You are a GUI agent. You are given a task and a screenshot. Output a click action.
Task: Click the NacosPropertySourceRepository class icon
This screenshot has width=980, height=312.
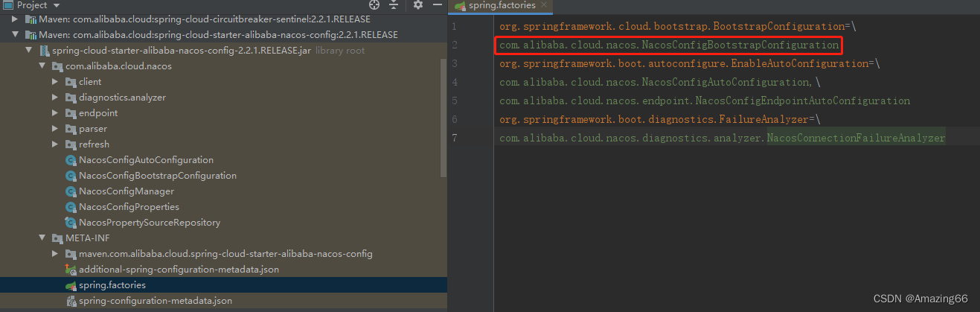click(71, 223)
